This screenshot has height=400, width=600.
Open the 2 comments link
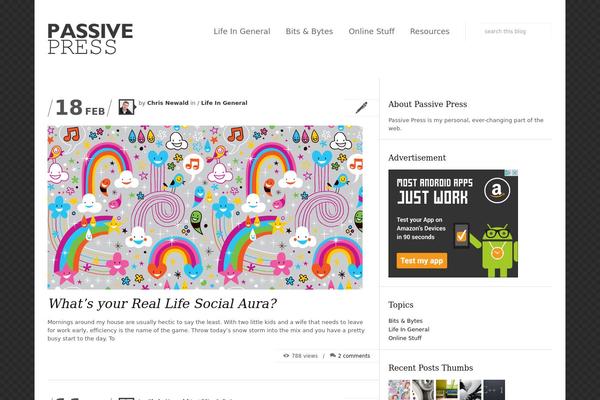click(x=354, y=356)
